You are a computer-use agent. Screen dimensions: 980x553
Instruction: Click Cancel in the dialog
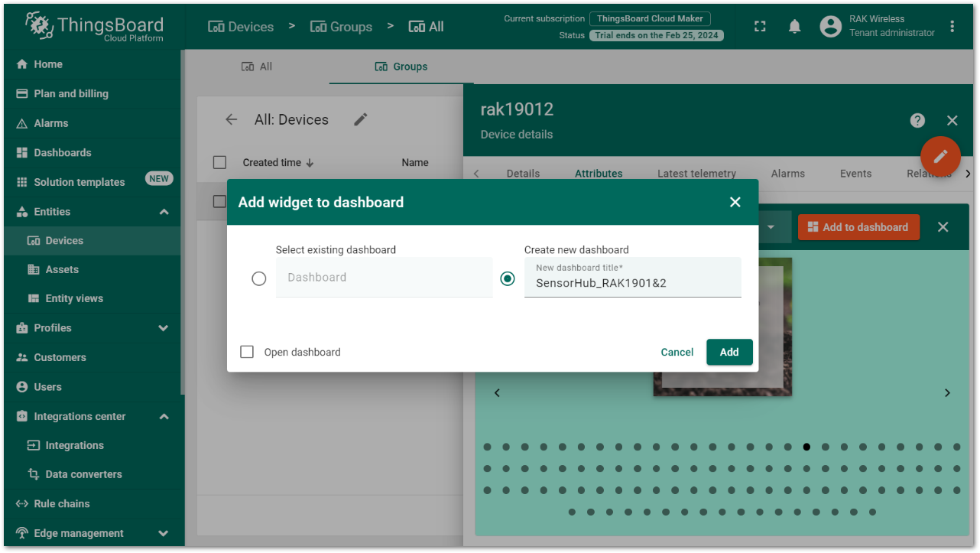coord(677,352)
